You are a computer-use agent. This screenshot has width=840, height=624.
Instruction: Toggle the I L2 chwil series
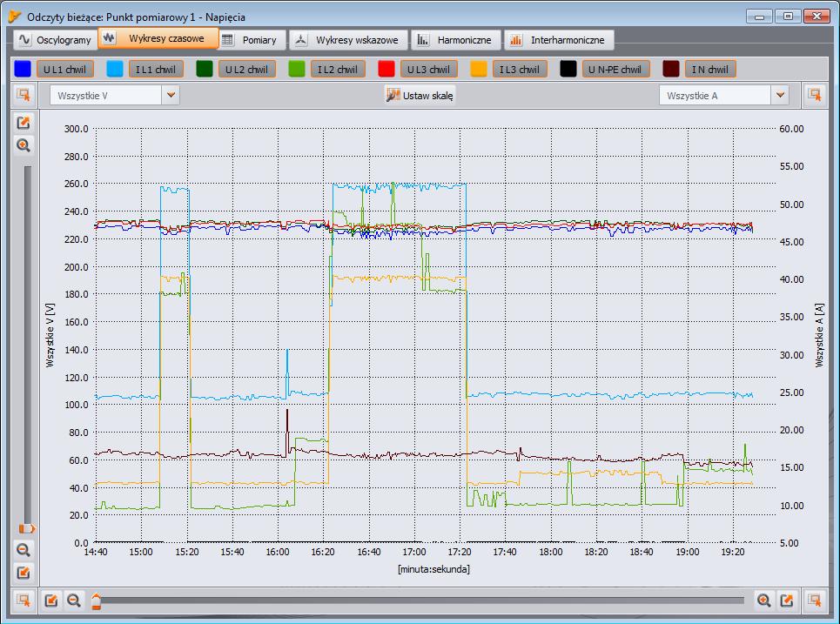tap(338, 69)
